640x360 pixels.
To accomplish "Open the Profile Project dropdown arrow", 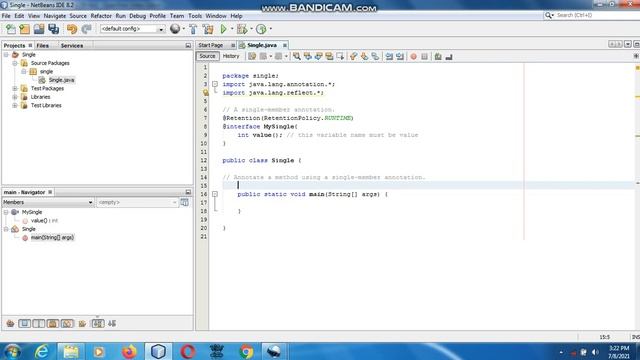I will 271,29.
